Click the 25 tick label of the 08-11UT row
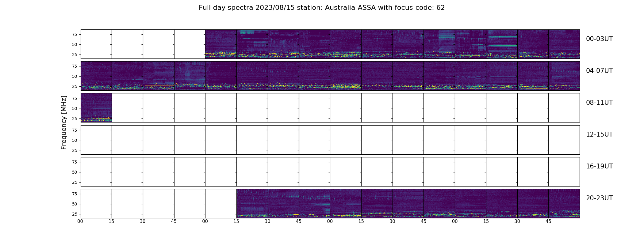This screenshot has height=245, width=644. 75,118
